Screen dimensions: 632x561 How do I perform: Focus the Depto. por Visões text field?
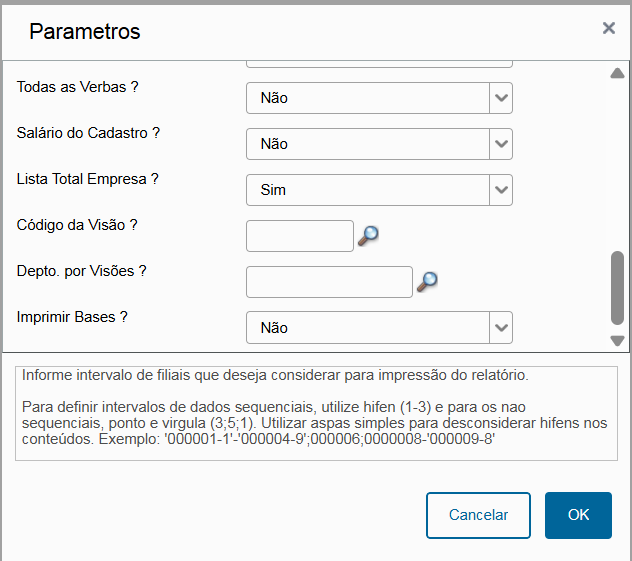329,282
